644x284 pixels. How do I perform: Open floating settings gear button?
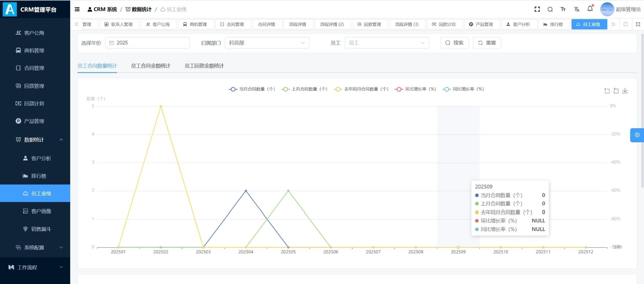point(637,135)
